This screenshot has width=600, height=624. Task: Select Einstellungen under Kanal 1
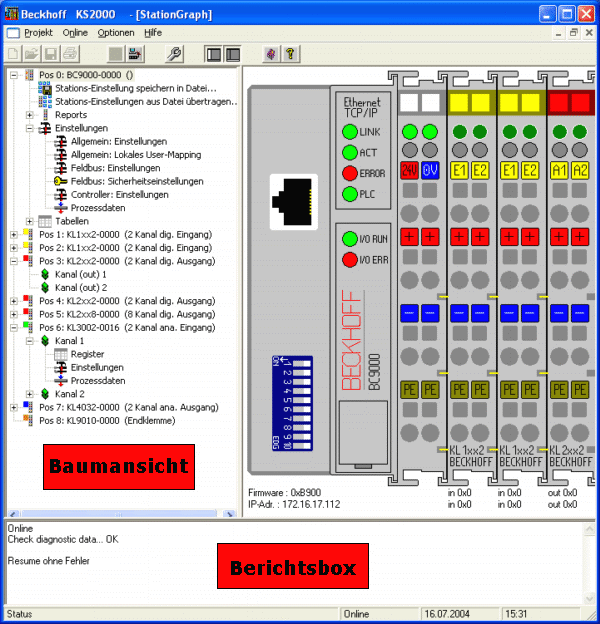coord(97,367)
